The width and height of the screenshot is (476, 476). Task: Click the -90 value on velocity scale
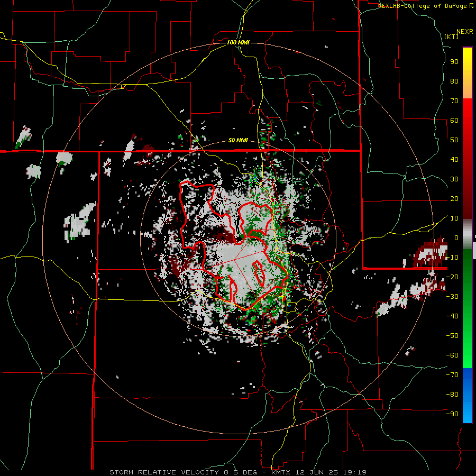coord(452,414)
